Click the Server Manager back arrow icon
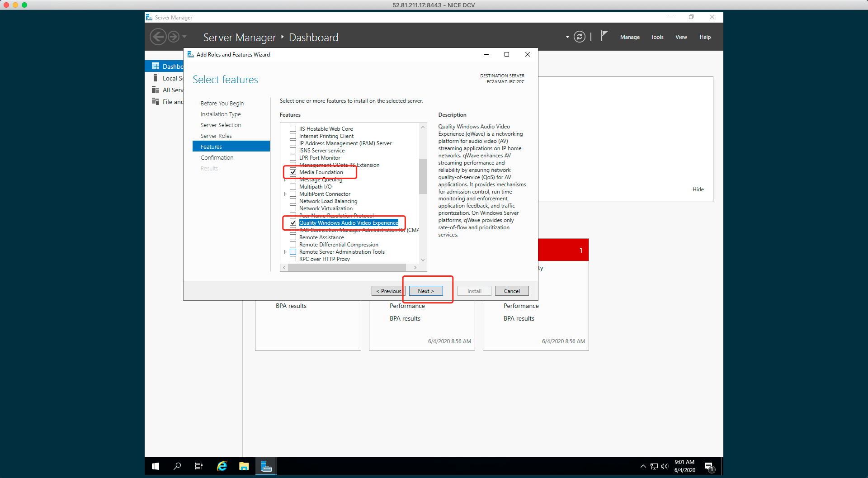Viewport: 868px width, 478px height. point(158,37)
